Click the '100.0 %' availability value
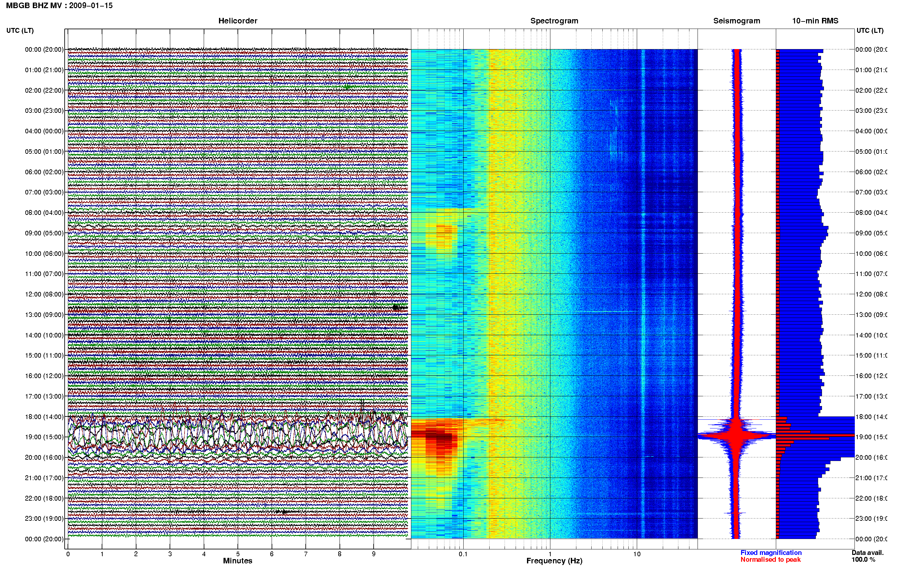The height and width of the screenshot is (578, 924). (863, 560)
